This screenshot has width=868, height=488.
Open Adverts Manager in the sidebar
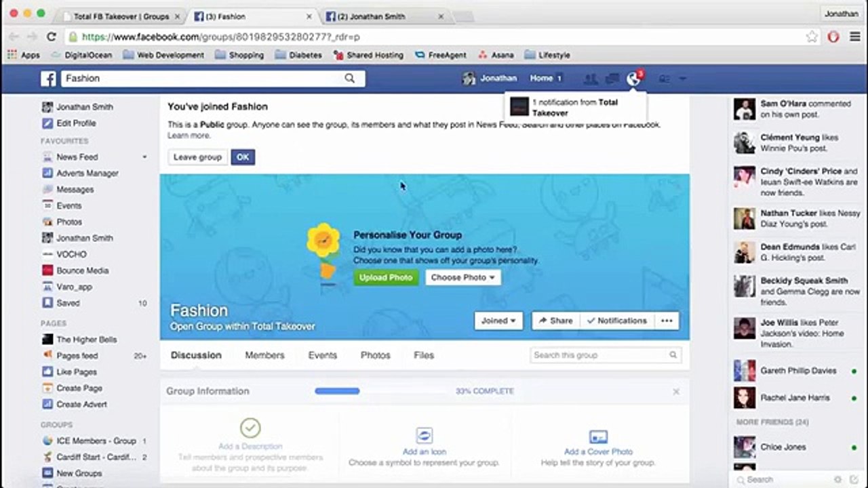pos(87,174)
